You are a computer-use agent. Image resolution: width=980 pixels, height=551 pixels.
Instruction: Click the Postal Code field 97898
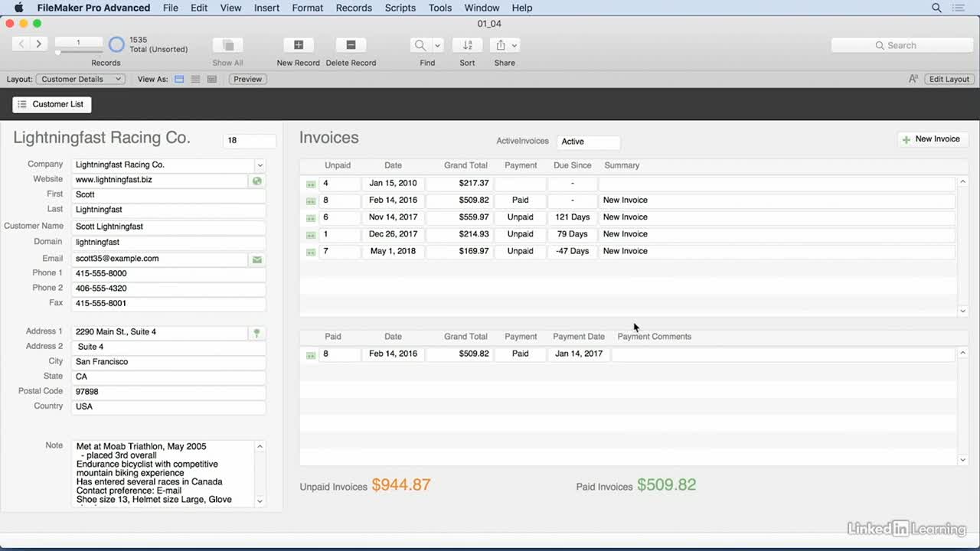pyautogui.click(x=168, y=392)
